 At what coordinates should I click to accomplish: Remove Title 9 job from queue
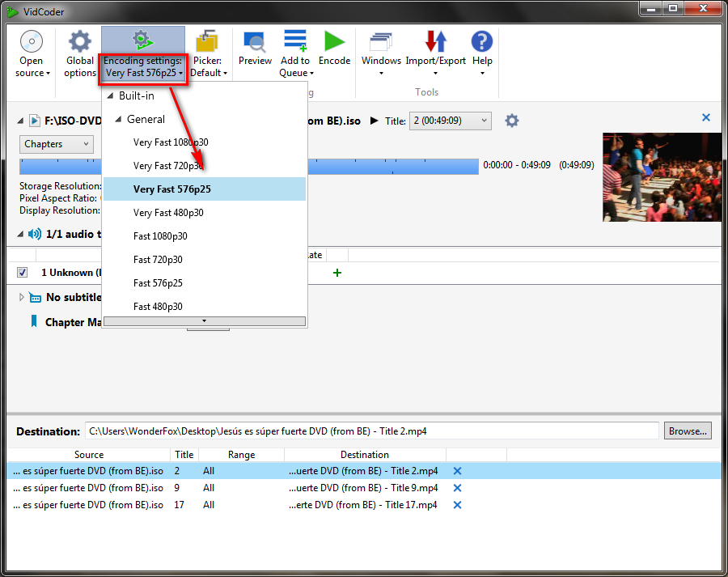click(x=457, y=488)
